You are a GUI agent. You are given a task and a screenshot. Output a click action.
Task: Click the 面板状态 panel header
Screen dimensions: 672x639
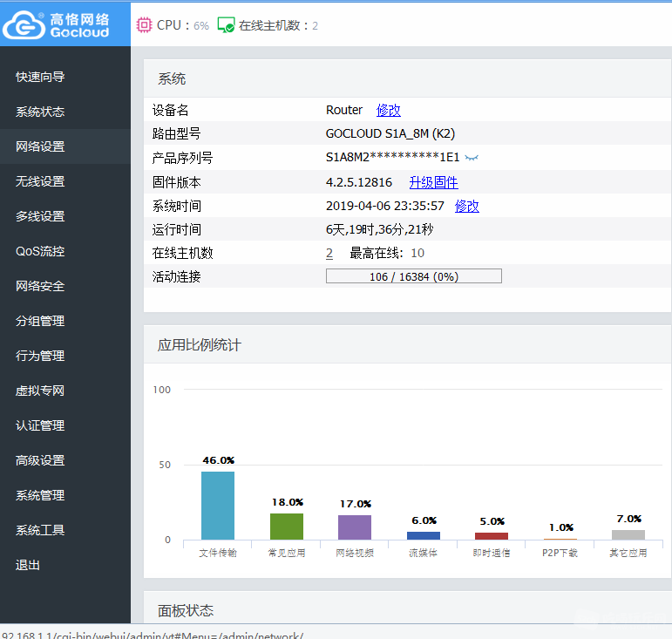pyautogui.click(x=407, y=608)
